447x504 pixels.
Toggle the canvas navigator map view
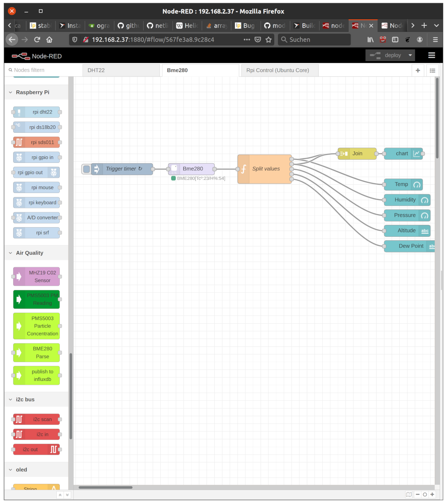[x=409, y=494]
